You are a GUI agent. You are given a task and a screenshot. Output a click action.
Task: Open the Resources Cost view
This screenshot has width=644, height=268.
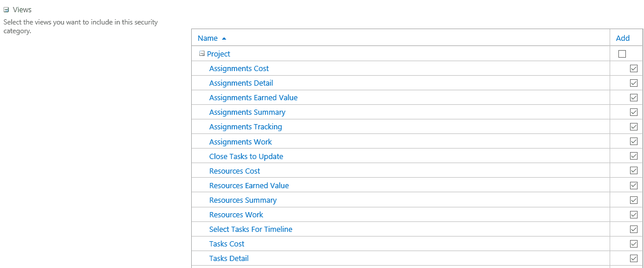pyautogui.click(x=234, y=171)
